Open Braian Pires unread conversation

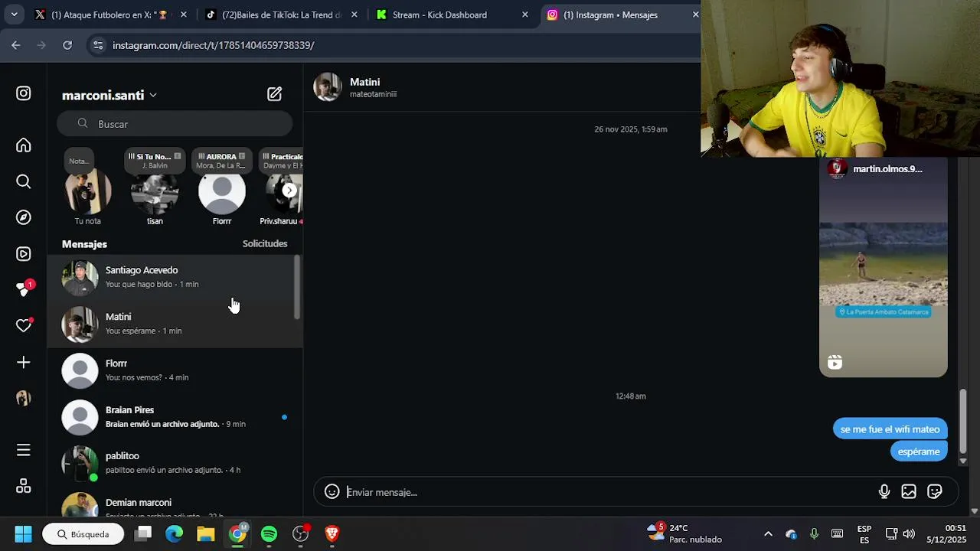pos(175,417)
